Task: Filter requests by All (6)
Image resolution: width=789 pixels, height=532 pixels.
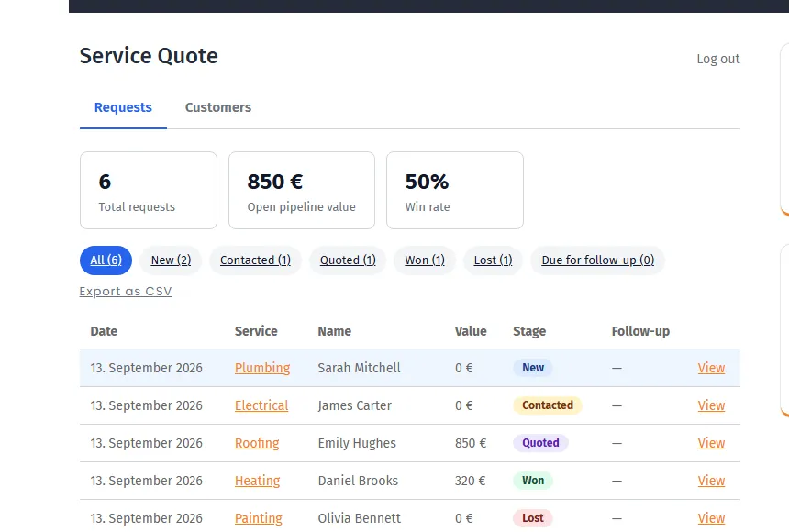Action: pos(106,260)
